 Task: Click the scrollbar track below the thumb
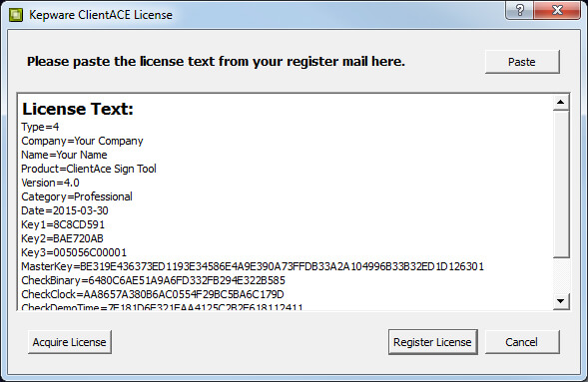coord(561,275)
